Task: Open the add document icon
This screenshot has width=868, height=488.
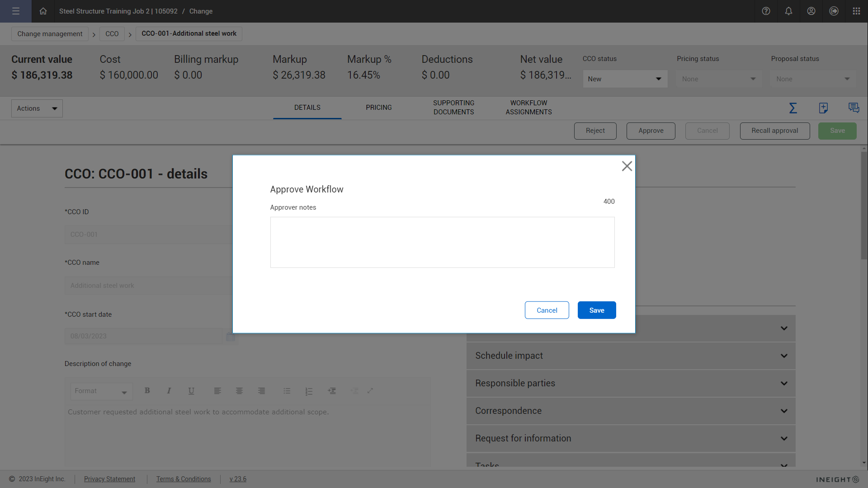Action: [x=823, y=108]
